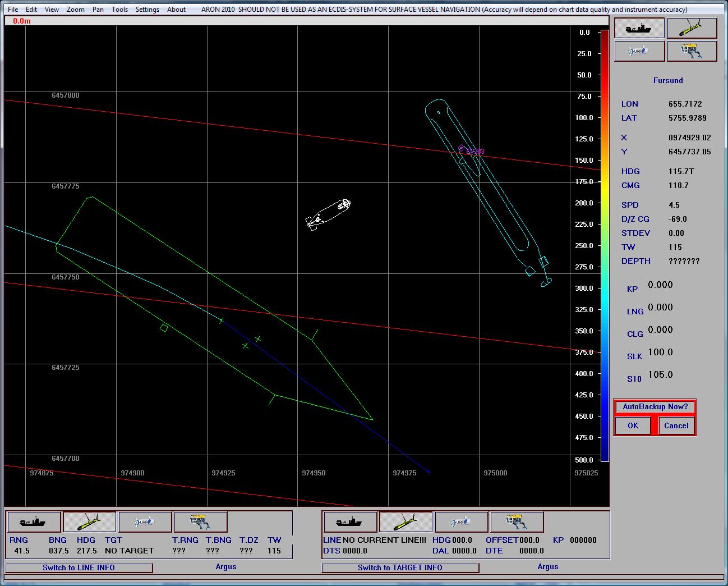Click the 974950 easting grid label
Screen dimensions: 728x586
(x=314, y=473)
